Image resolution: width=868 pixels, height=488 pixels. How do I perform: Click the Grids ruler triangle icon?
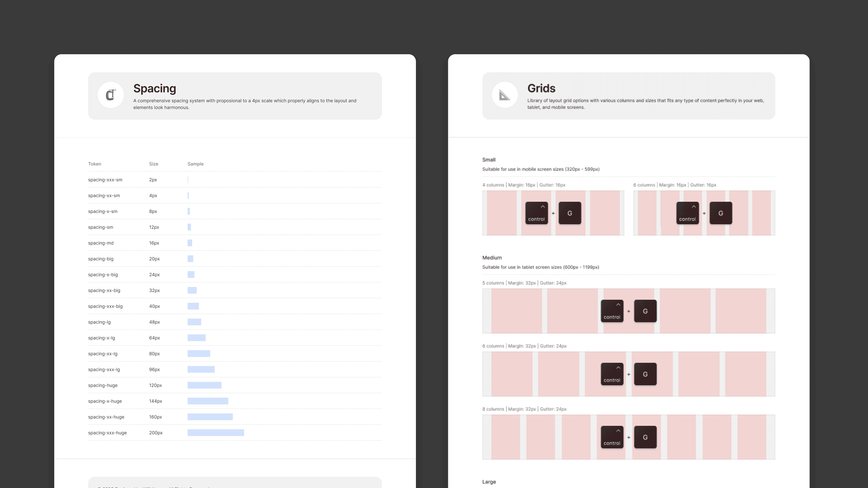(505, 95)
